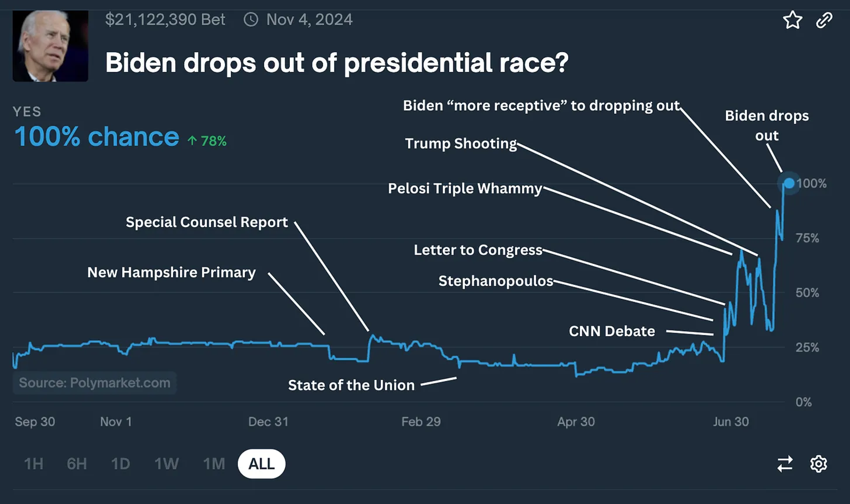
Task: Click the 100% chance value
Action: click(x=97, y=137)
